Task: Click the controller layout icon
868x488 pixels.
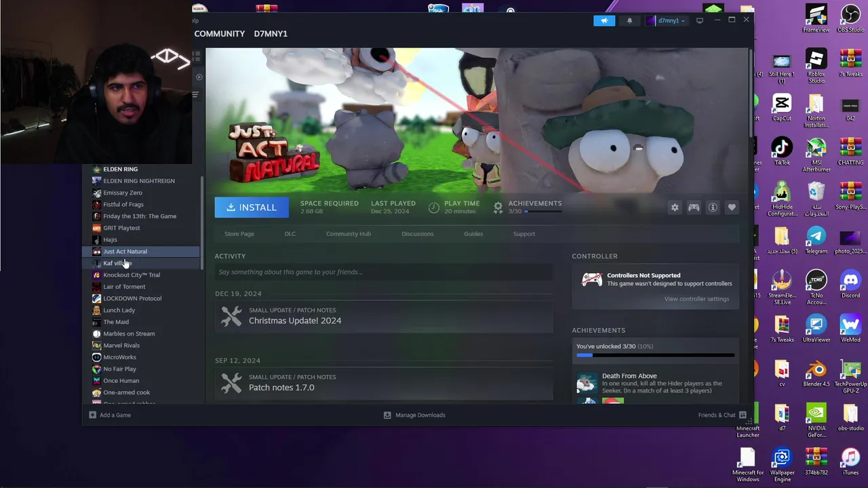Action: point(694,207)
